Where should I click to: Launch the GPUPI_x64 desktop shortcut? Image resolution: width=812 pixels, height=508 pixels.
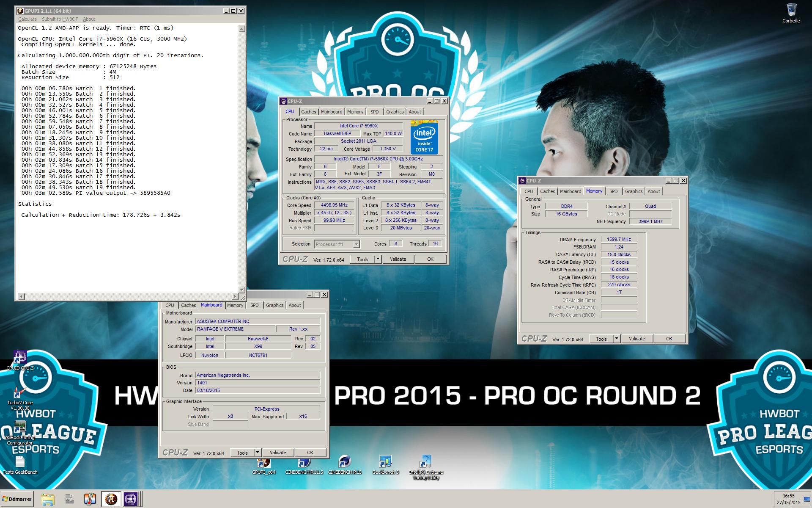[264, 466]
